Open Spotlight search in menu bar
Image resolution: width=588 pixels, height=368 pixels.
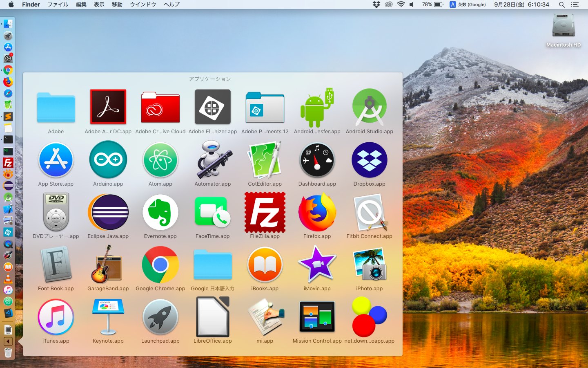562,4
